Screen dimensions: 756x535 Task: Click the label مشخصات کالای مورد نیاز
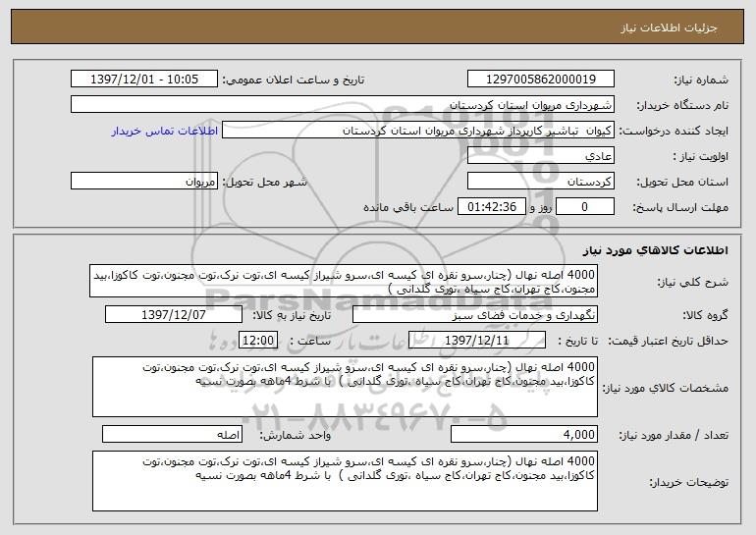(x=666, y=388)
